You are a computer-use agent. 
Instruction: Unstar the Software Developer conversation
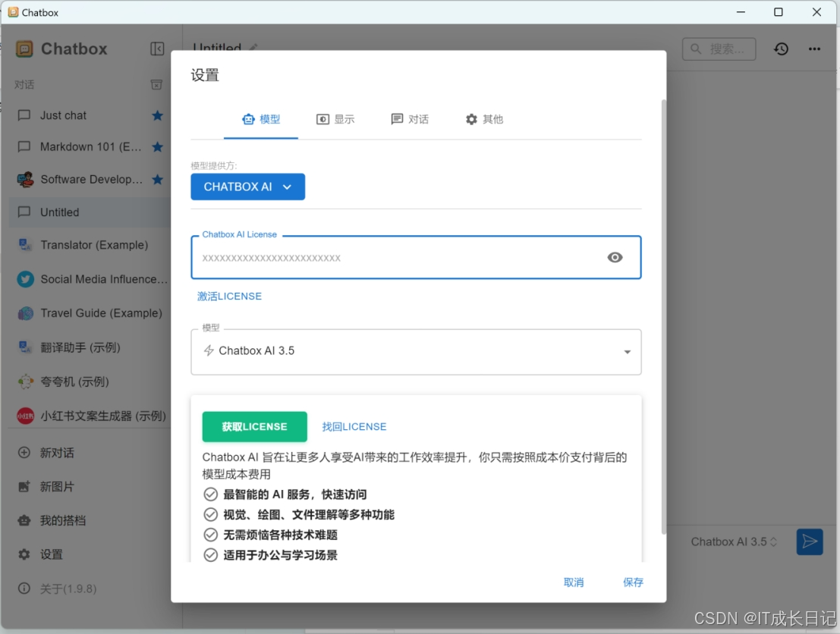[x=157, y=179]
